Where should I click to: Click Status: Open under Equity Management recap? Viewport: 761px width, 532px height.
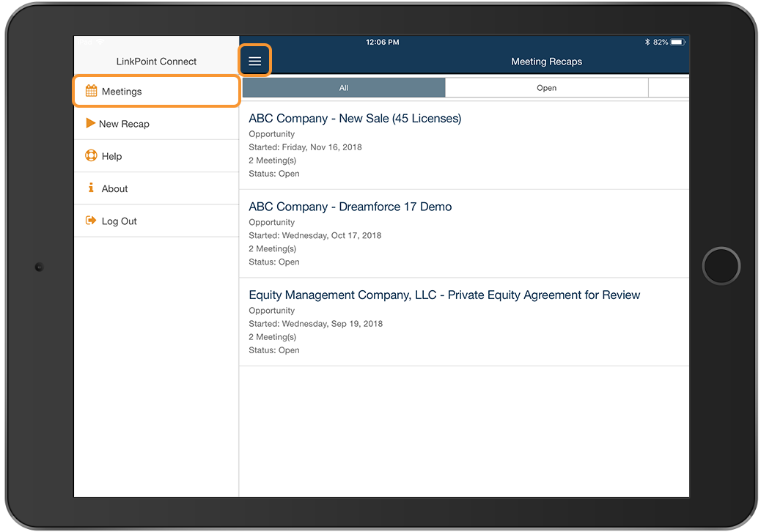[274, 350]
